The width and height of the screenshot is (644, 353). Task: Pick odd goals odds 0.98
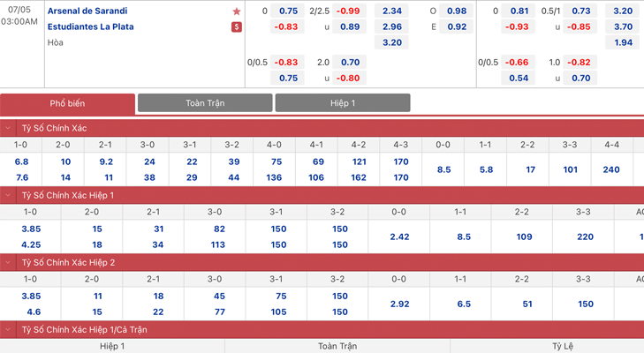pyautogui.click(x=457, y=11)
